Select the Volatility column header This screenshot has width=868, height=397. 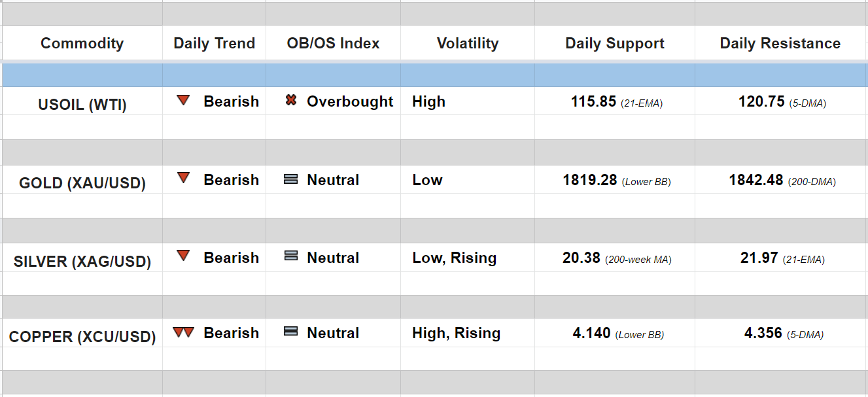pyautogui.click(x=467, y=44)
